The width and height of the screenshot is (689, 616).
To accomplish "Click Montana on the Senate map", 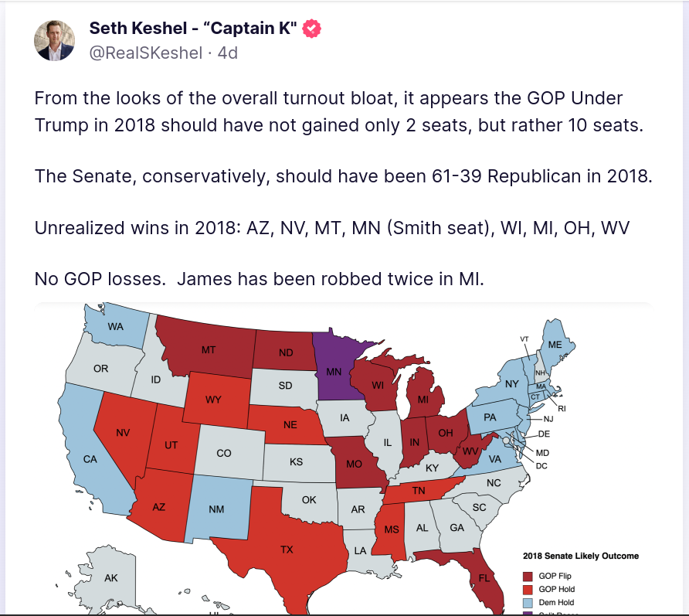I will click(x=207, y=349).
